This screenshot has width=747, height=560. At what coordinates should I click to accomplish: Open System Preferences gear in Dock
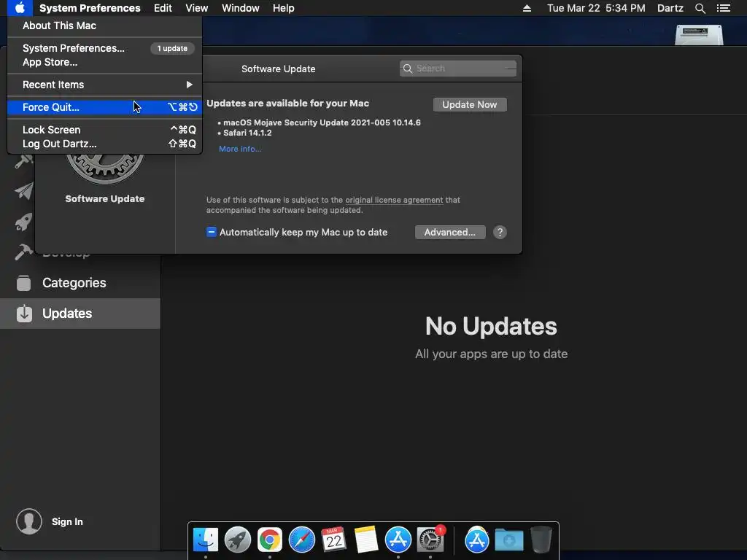point(430,540)
